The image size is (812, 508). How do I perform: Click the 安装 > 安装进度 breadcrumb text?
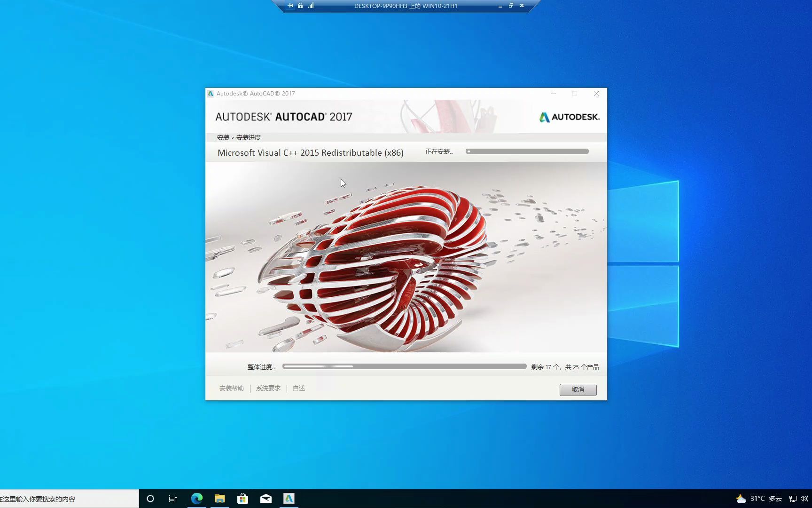point(239,137)
